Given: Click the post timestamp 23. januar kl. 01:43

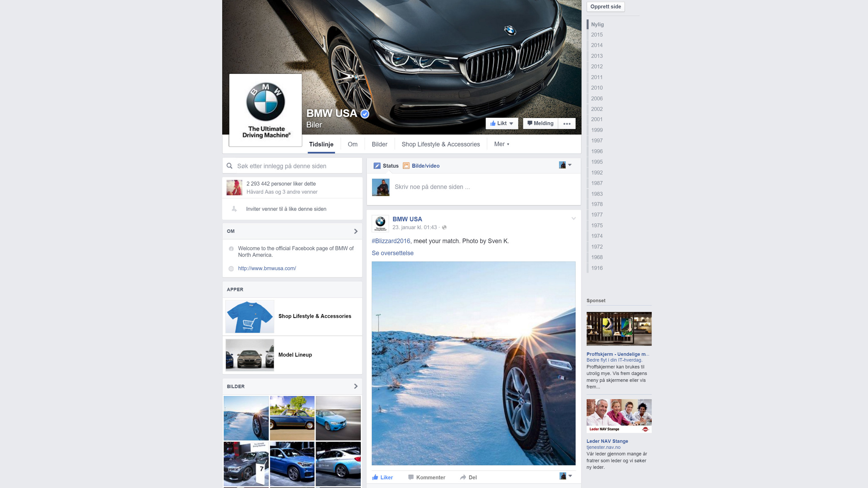Looking at the screenshot, I should [x=415, y=227].
